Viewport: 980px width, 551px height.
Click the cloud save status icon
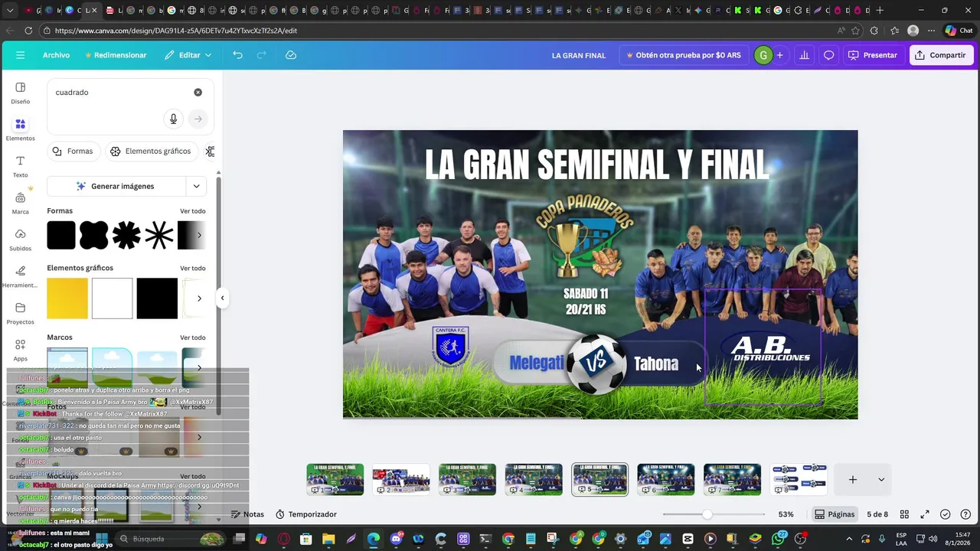click(291, 55)
